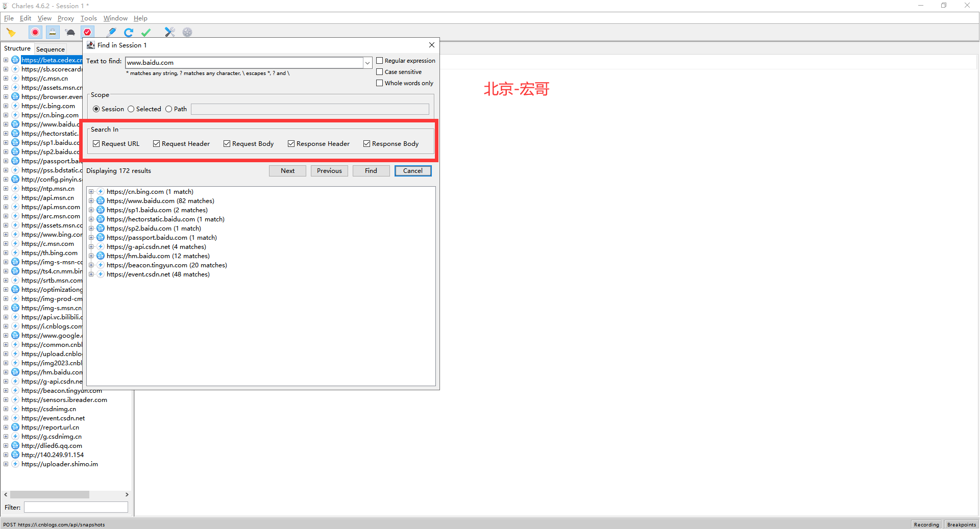This screenshot has width=980, height=529.
Task: Click the green Validate checkmark icon
Action: tap(146, 32)
